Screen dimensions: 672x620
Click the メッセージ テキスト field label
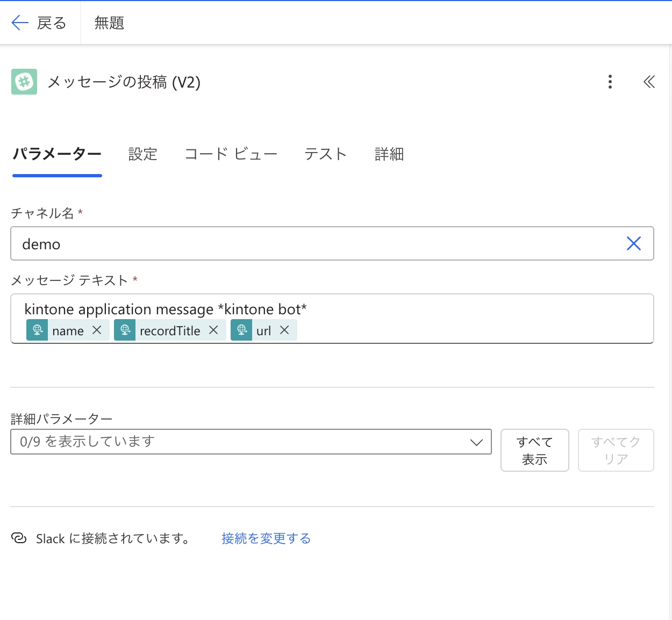pos(70,280)
